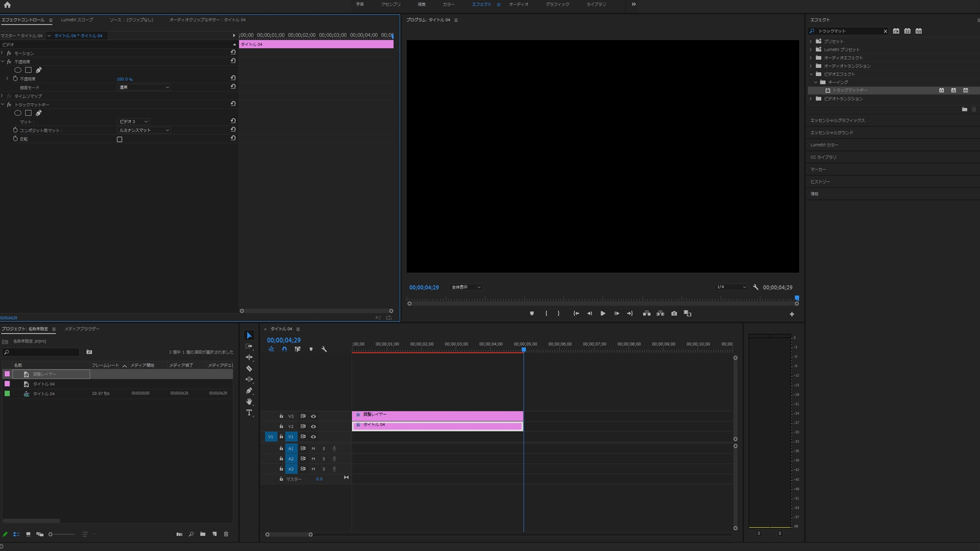Toggle Linked Selection in timeline
Image resolution: width=980 pixels, height=551 pixels.
(x=298, y=349)
